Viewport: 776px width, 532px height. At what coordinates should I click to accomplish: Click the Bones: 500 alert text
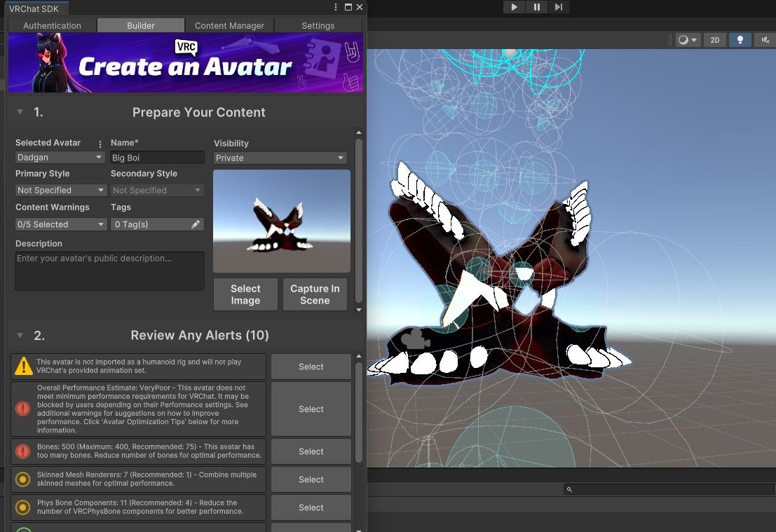coord(149,451)
